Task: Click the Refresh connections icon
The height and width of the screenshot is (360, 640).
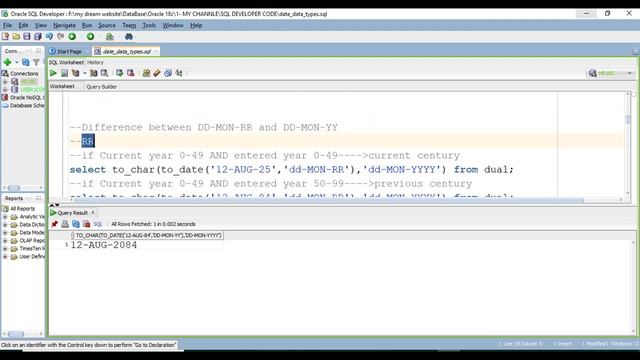Action: [26, 62]
